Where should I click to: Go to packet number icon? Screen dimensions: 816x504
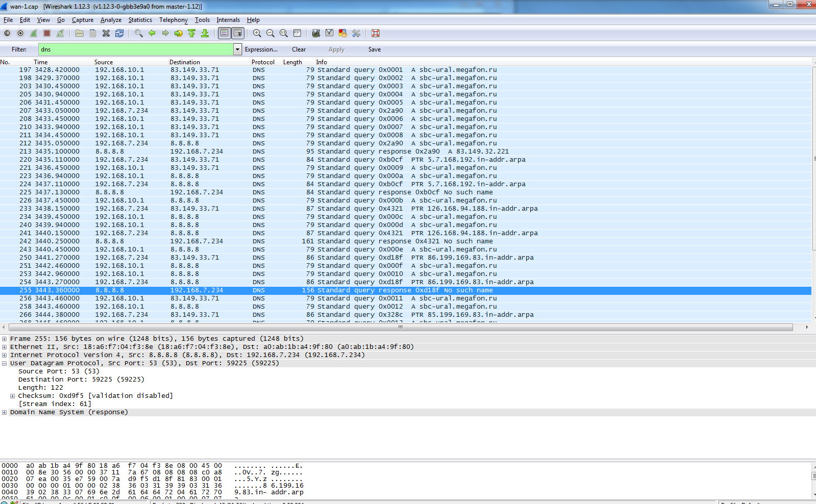point(179,33)
